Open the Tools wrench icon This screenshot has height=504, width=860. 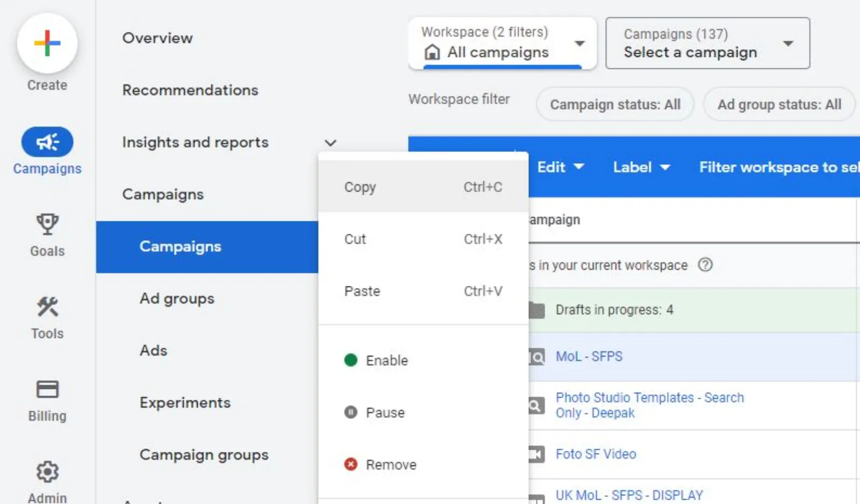(x=47, y=307)
